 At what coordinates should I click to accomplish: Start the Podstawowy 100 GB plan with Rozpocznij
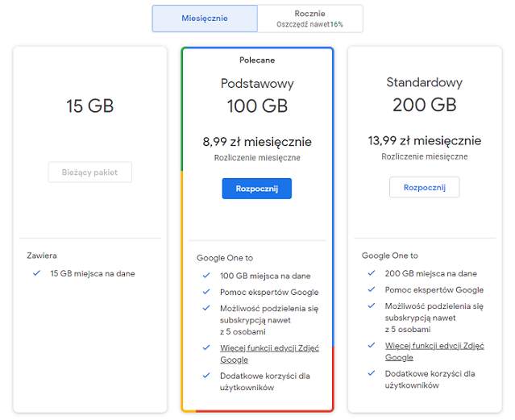[256, 189]
